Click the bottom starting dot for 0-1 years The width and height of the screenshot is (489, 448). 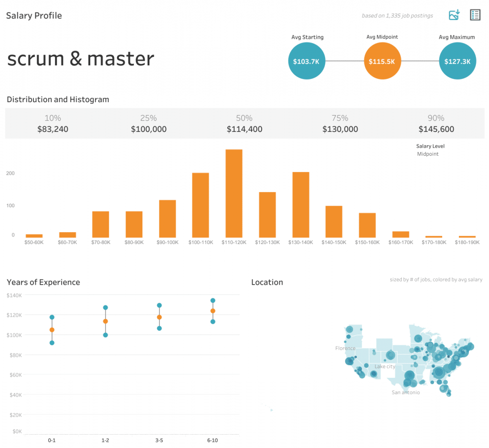(52, 343)
